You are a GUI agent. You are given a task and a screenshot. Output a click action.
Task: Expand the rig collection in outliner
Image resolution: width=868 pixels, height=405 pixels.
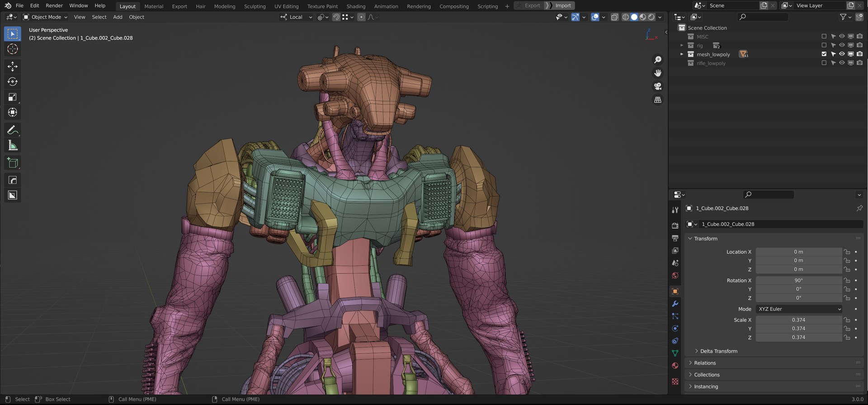[682, 45]
